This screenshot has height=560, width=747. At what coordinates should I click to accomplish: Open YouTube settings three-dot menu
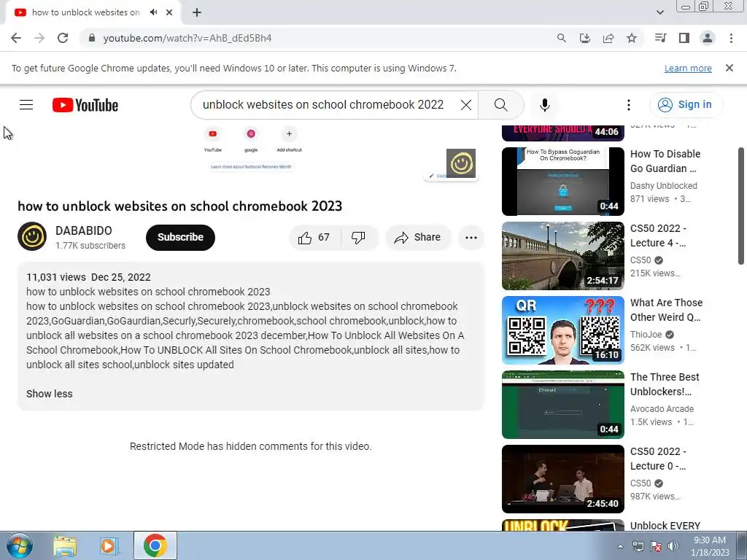click(629, 105)
